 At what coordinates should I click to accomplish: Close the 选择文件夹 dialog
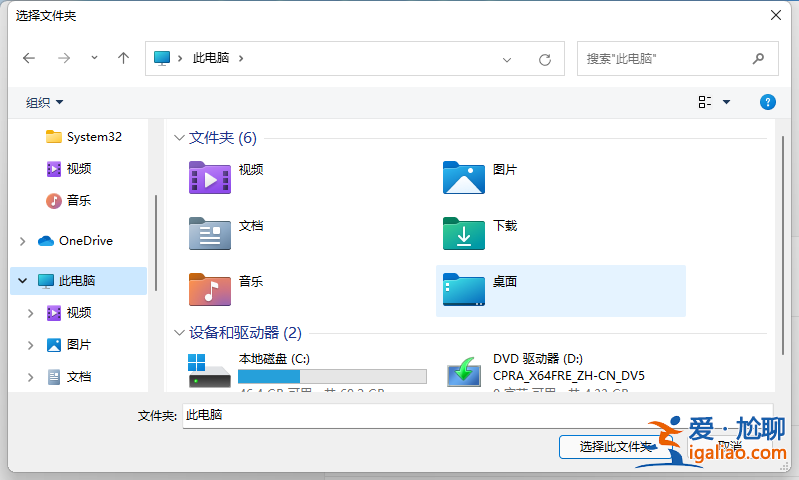click(776, 15)
